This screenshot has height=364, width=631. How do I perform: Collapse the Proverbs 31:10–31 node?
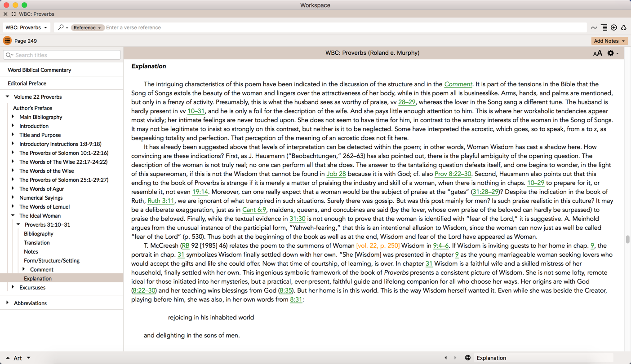[18, 224]
